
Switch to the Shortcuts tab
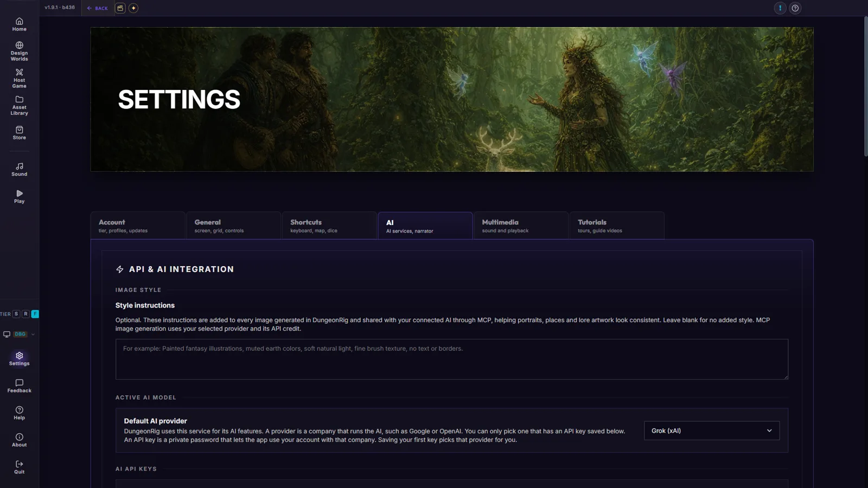tap(329, 226)
